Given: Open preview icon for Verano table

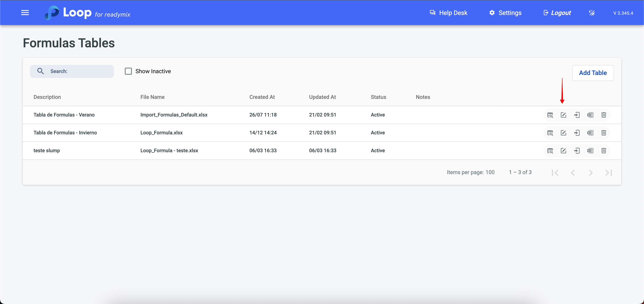Looking at the screenshot, I should coord(550,115).
